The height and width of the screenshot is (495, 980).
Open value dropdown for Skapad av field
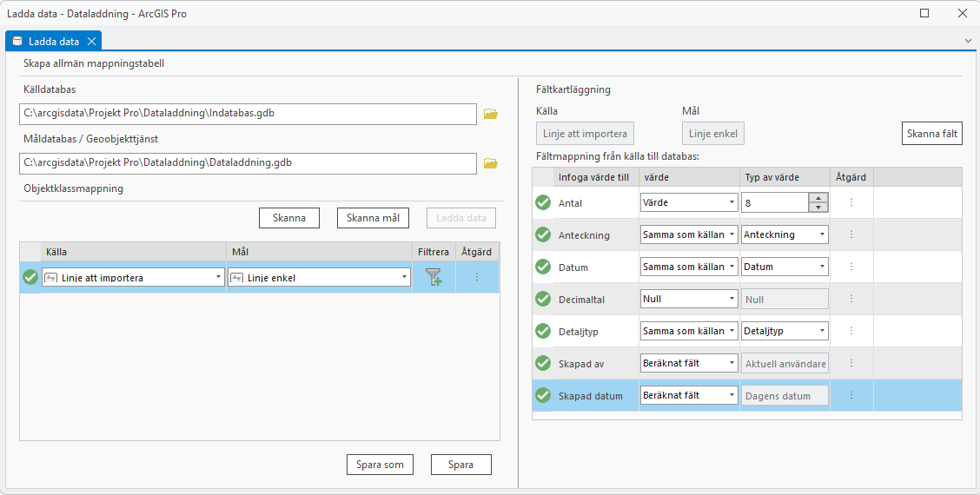click(x=732, y=363)
